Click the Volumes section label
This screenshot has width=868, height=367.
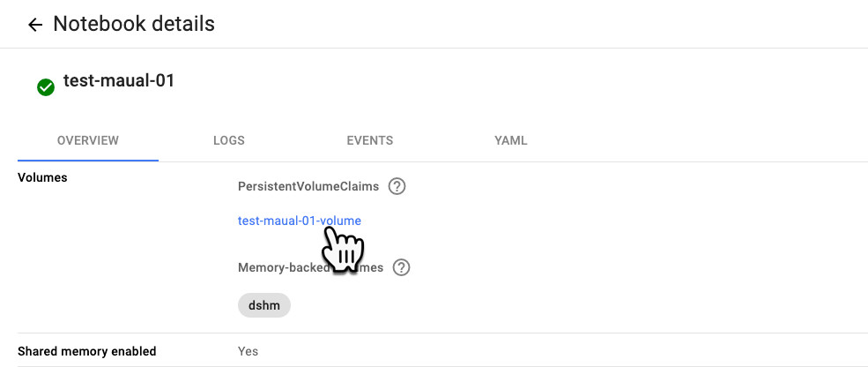pyautogui.click(x=42, y=177)
